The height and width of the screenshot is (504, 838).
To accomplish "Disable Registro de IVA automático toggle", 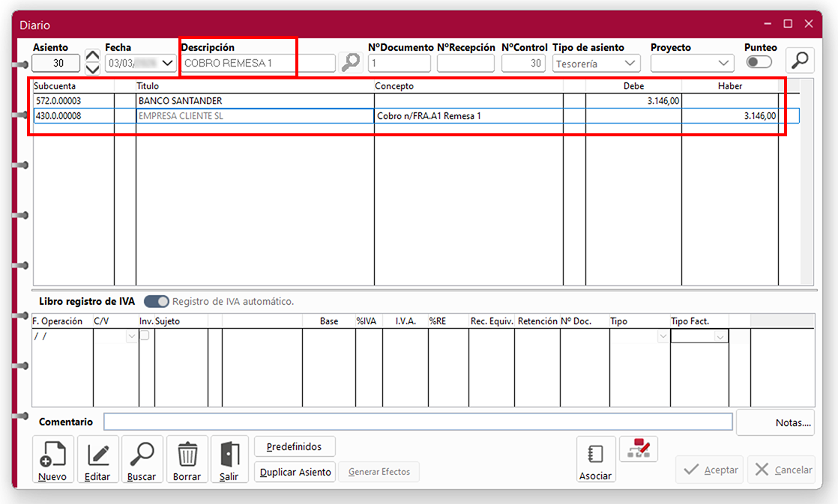I will click(x=157, y=301).
